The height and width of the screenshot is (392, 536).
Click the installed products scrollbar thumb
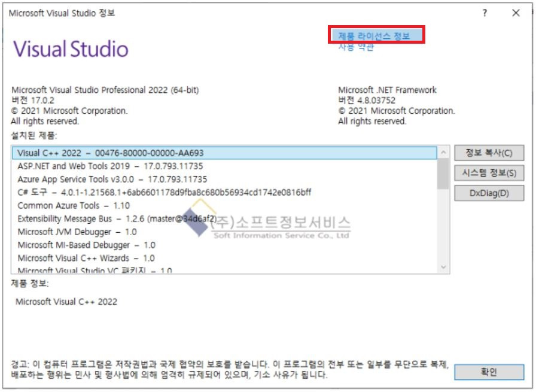tap(443, 174)
